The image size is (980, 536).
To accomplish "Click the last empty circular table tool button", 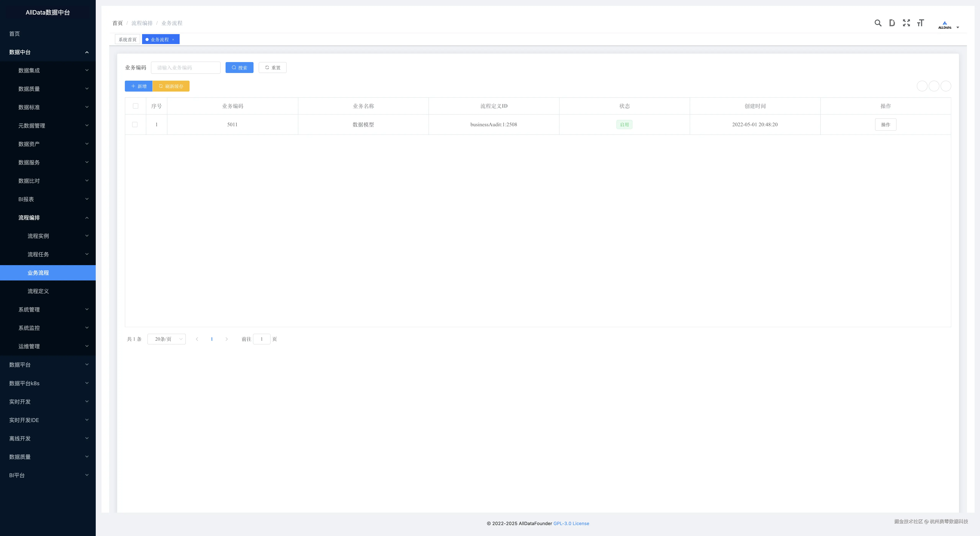I will pyautogui.click(x=946, y=86).
